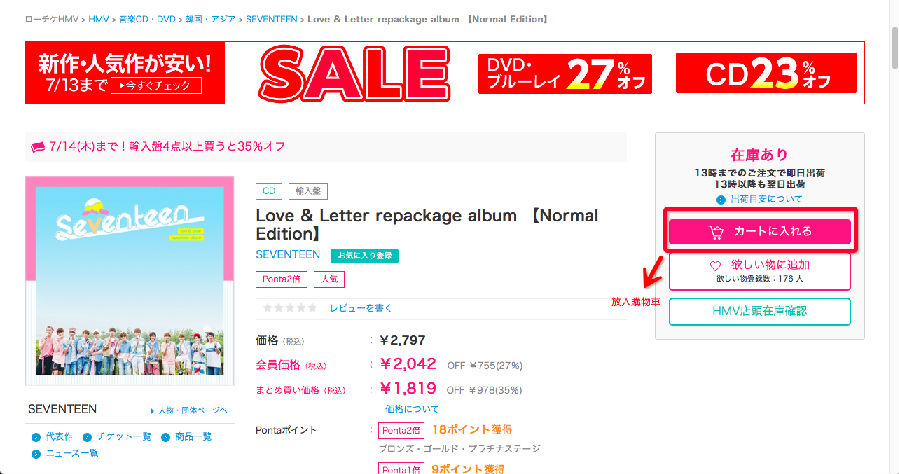Click the circle icon next to チケット一覧
This screenshot has height=474, width=899.
(87, 437)
